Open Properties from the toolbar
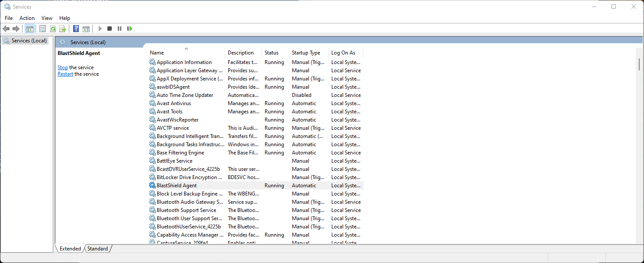The width and height of the screenshot is (644, 263). tap(42, 29)
